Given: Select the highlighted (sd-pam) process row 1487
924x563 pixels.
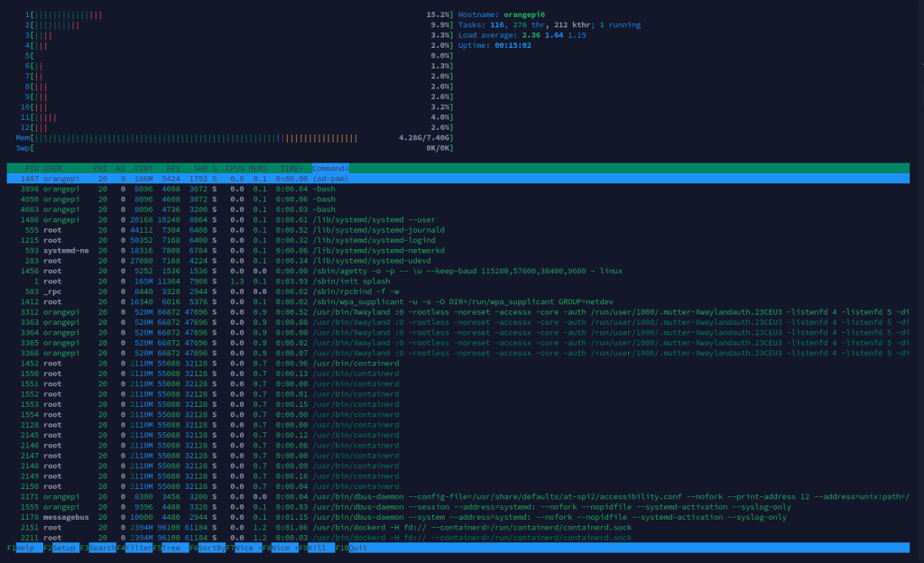Looking at the screenshot, I should click(457, 179).
